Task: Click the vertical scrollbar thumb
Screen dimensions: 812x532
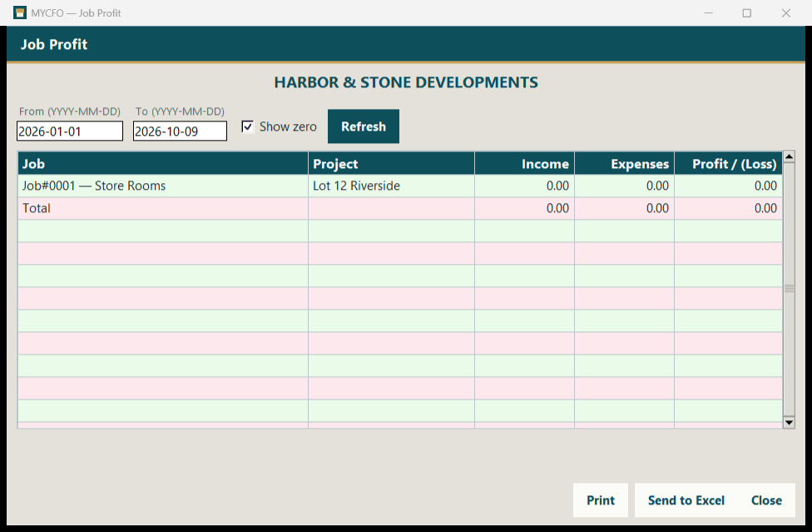Action: pos(789,289)
